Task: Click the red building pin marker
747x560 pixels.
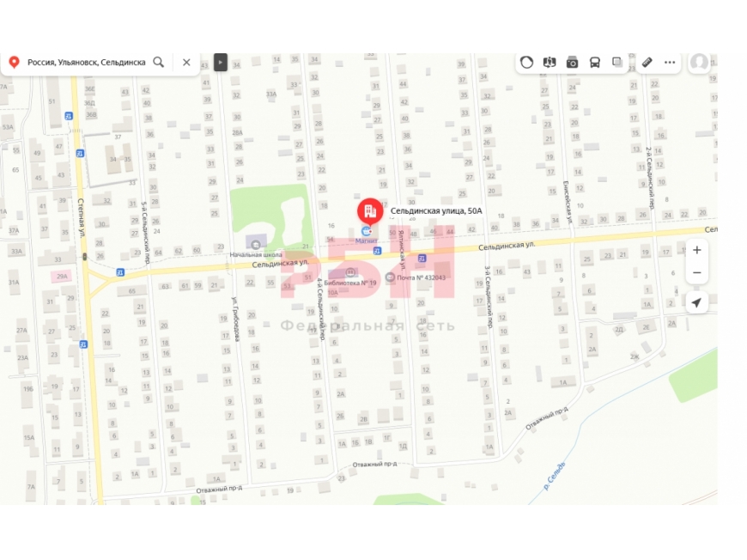Action: (370, 211)
